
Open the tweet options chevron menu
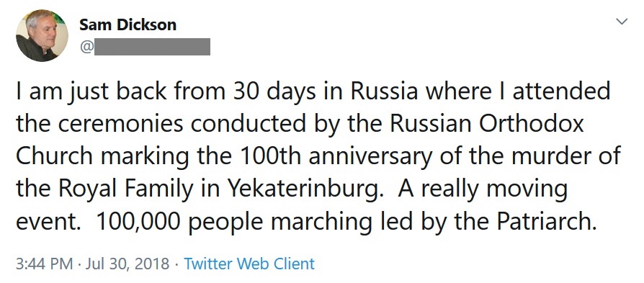[x=622, y=21]
